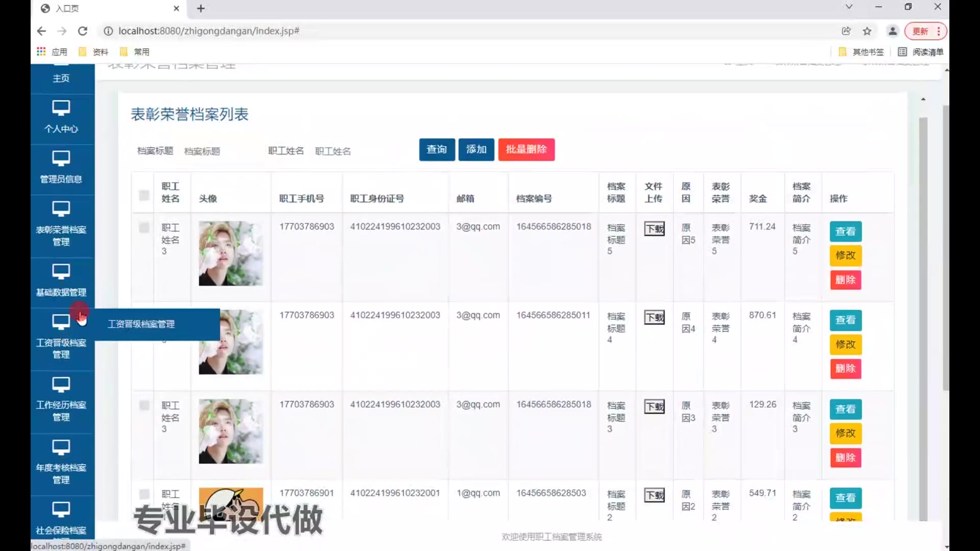
Task: Bookmark page with the star icon
Action: 867,31
